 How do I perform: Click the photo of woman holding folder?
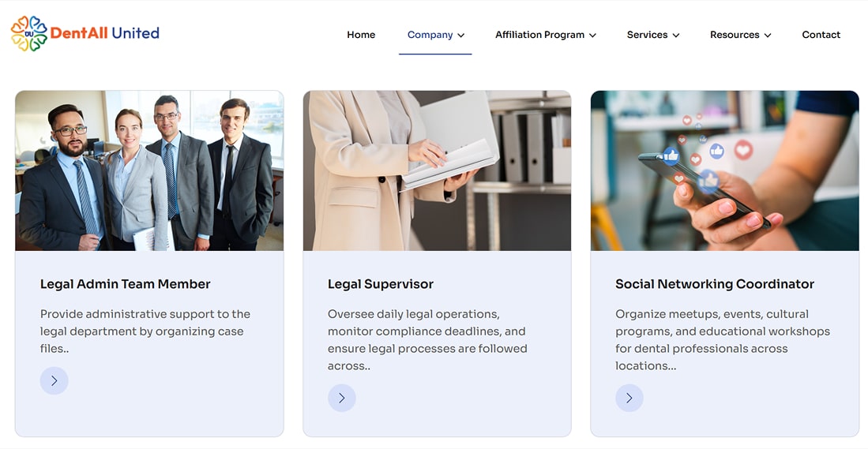pos(437,170)
